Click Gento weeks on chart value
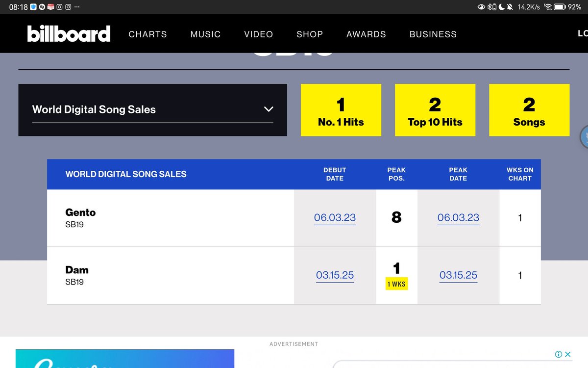Viewport: 588px width, 368px height. [x=520, y=218]
